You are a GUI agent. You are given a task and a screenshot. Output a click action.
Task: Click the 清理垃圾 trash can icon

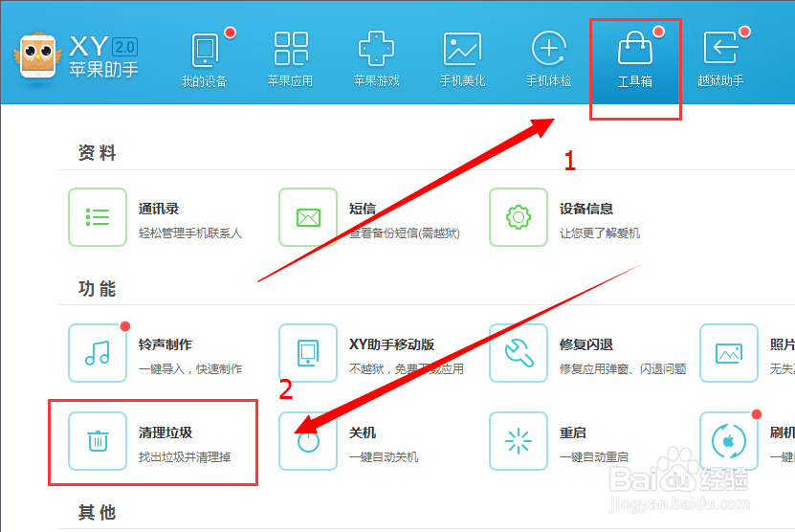(98, 441)
